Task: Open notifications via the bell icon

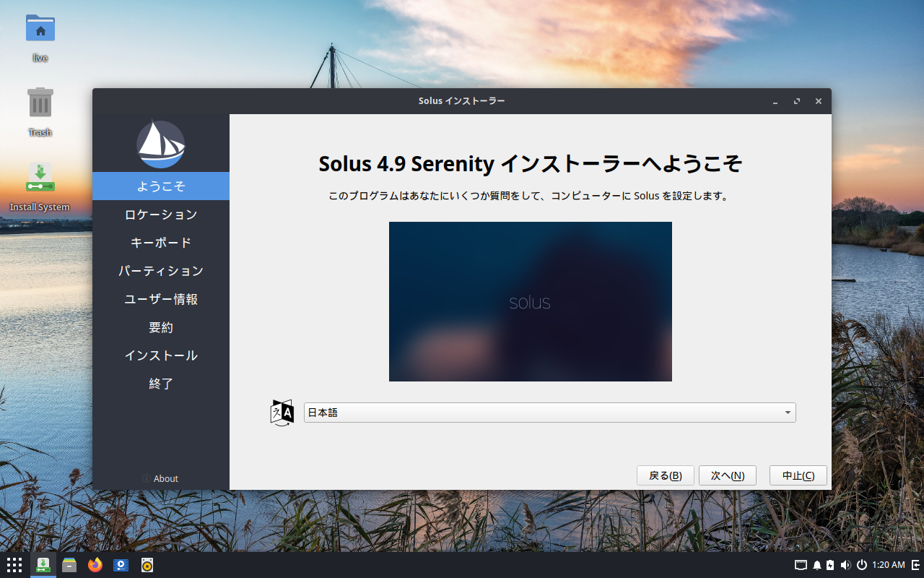Action: pos(817,565)
